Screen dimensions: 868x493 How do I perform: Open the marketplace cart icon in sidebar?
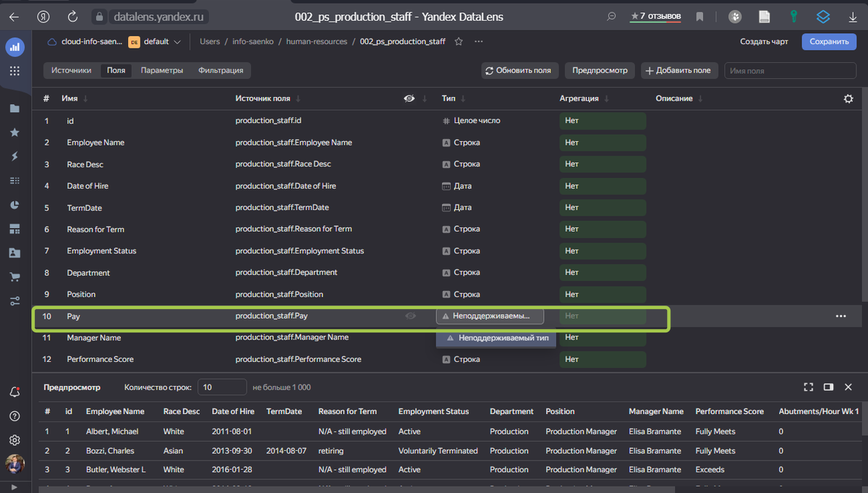coord(14,277)
